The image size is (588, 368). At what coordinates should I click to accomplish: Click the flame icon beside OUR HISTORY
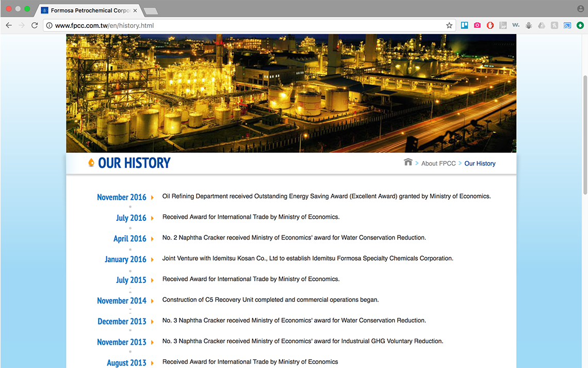point(91,163)
